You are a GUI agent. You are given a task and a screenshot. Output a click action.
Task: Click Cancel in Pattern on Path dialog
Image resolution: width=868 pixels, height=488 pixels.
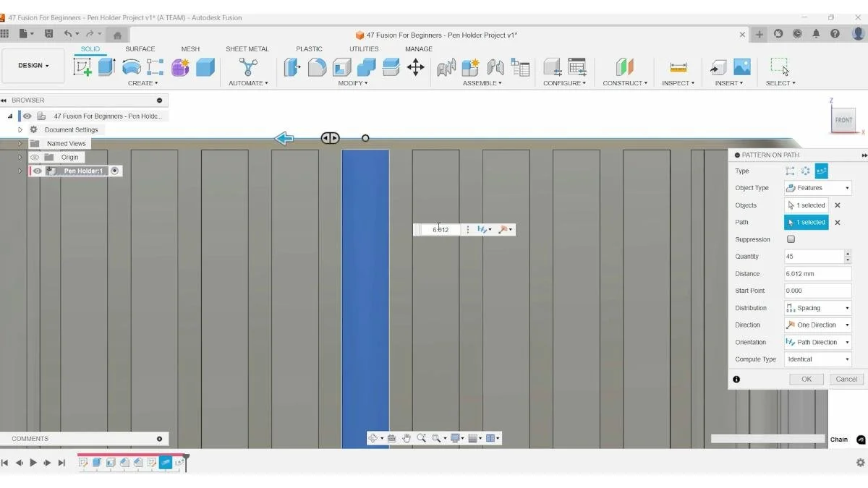846,379
